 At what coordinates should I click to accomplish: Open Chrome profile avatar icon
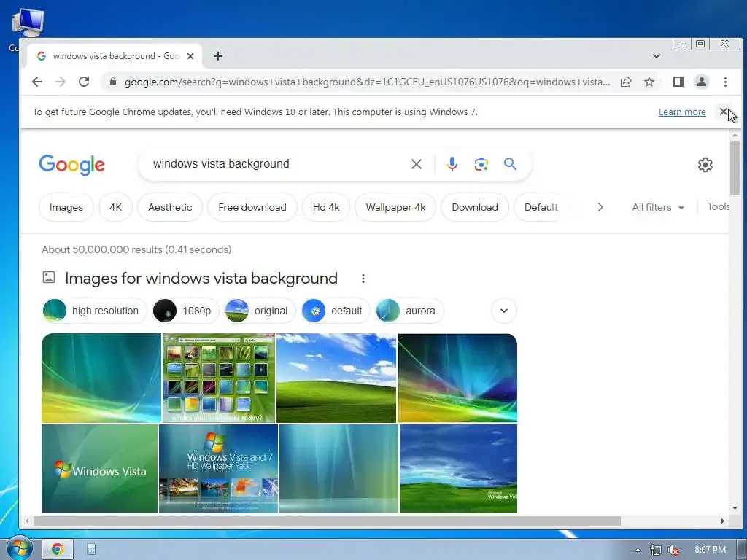(702, 82)
